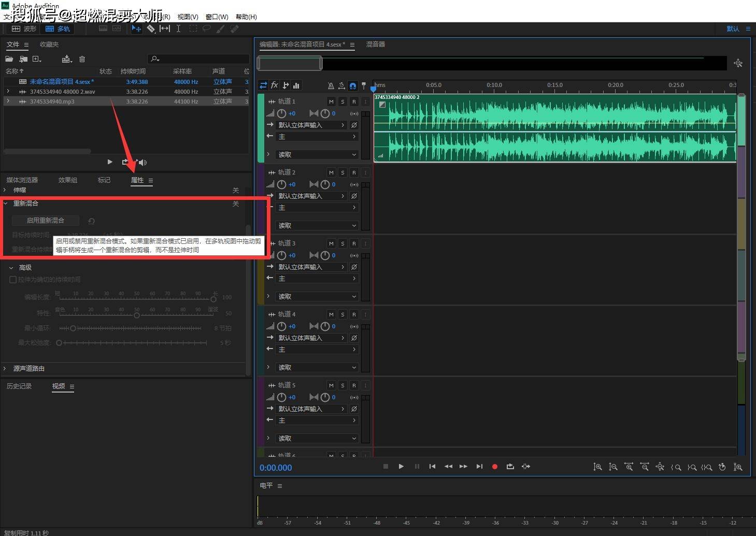Open the 窗口(W) menu
Screen dimensions: 756x536
coord(217,17)
